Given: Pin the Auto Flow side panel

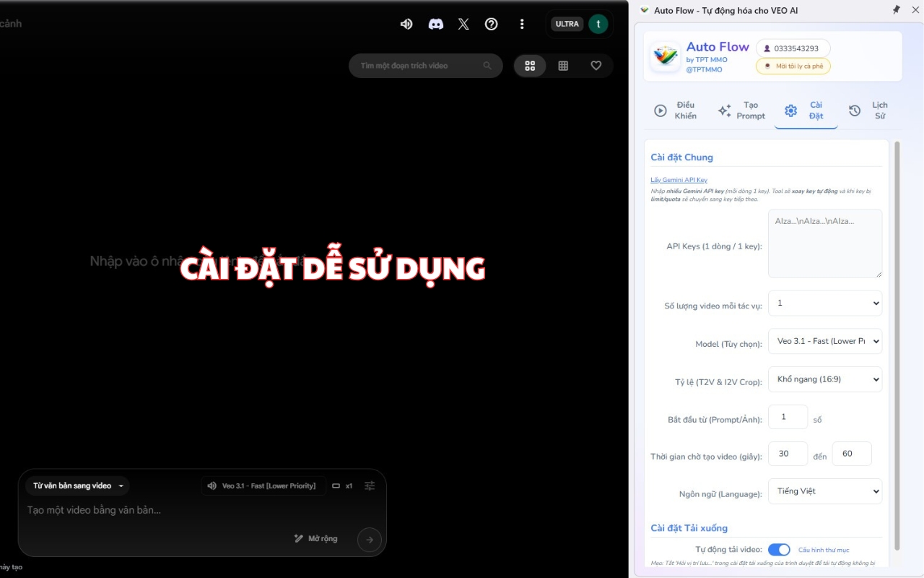Looking at the screenshot, I should click(897, 10).
